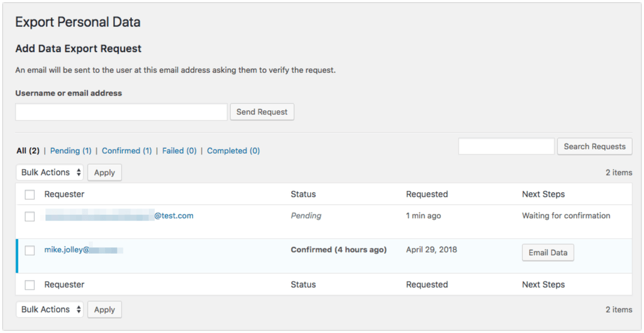The width and height of the screenshot is (644, 333).
Task: Click Email Data for mike.jolley
Action: (548, 253)
